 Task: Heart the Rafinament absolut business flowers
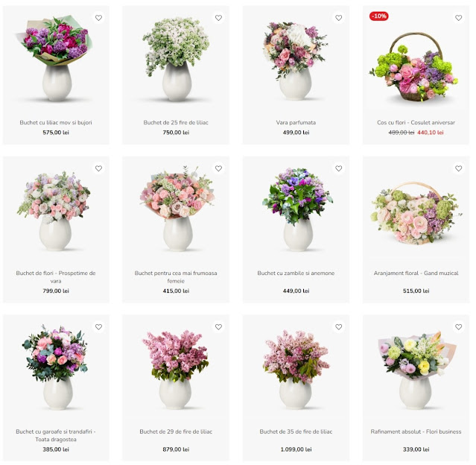(459, 327)
